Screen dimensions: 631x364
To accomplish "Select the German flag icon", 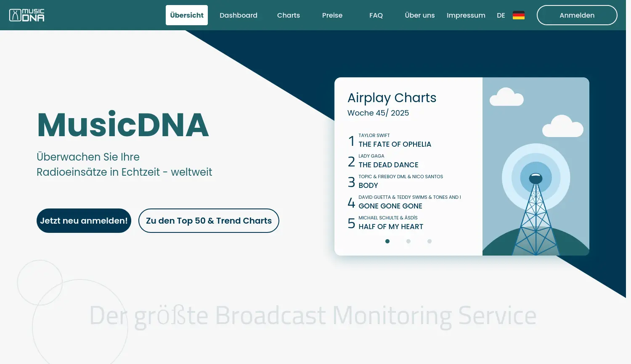I will point(519,15).
